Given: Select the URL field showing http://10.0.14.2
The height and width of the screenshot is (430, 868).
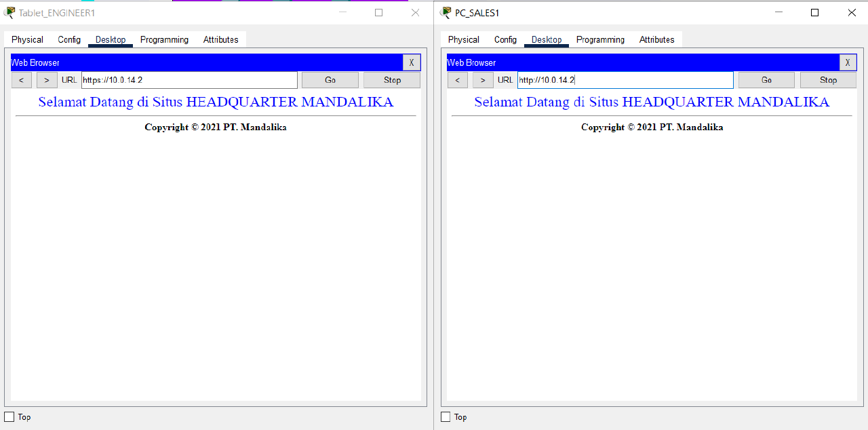Looking at the screenshot, I should pos(624,79).
